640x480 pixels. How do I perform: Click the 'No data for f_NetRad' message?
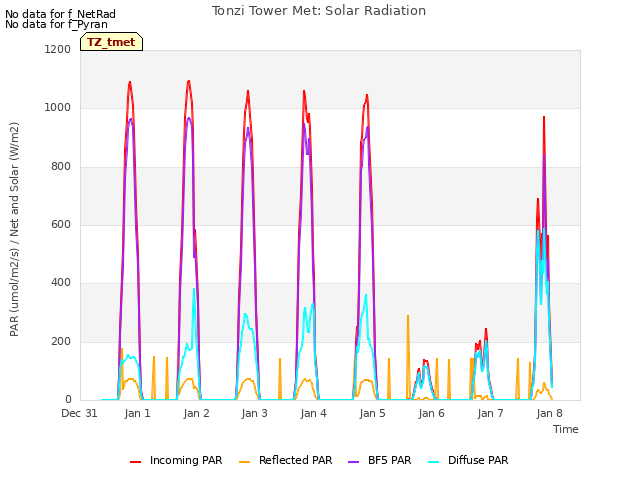coord(60,14)
